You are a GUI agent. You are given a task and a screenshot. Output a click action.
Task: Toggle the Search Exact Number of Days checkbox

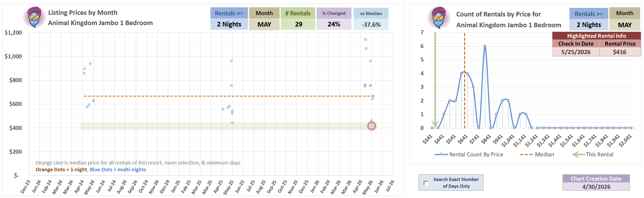(x=426, y=183)
